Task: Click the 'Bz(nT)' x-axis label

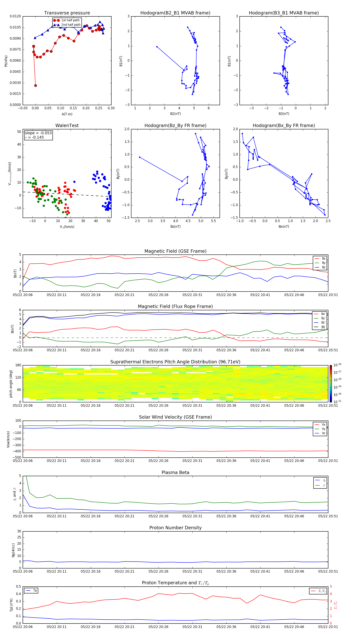Action: [x=175, y=227]
